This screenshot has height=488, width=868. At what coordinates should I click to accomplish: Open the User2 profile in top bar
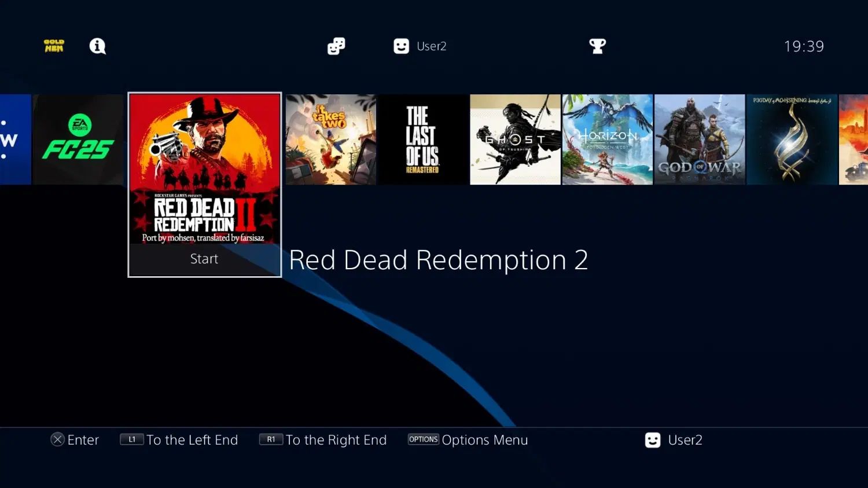[420, 46]
